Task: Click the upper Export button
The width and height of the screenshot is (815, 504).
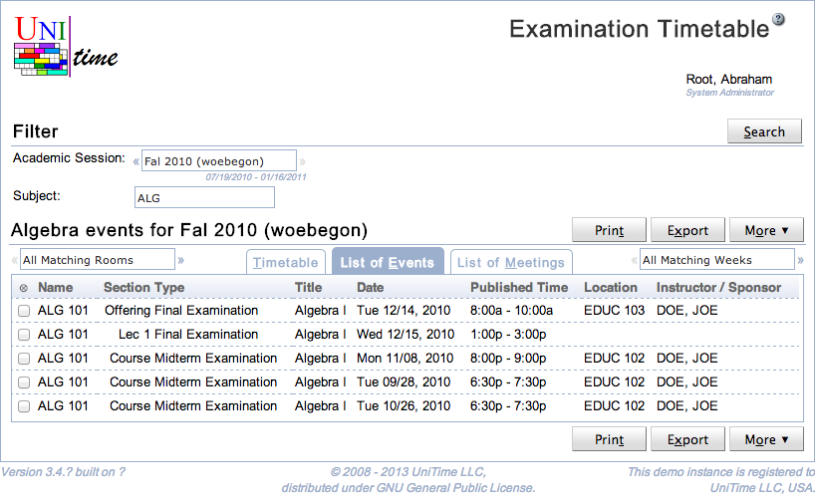Action: (687, 230)
